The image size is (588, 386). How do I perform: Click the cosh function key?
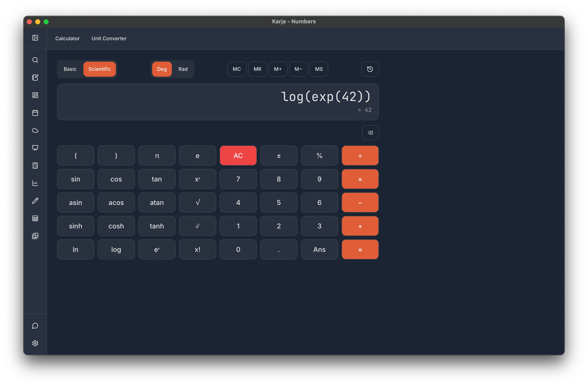click(116, 226)
